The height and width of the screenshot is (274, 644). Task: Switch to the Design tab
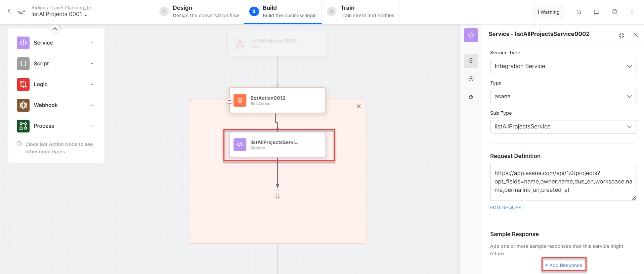(199, 12)
